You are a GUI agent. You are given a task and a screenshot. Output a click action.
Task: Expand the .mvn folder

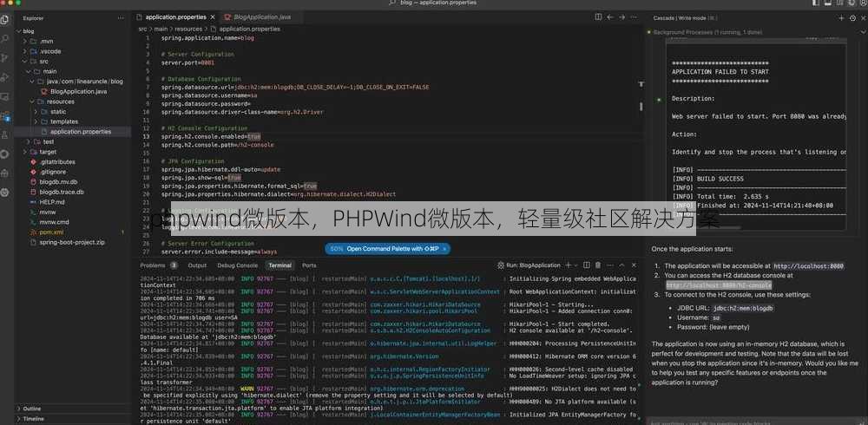24,41
